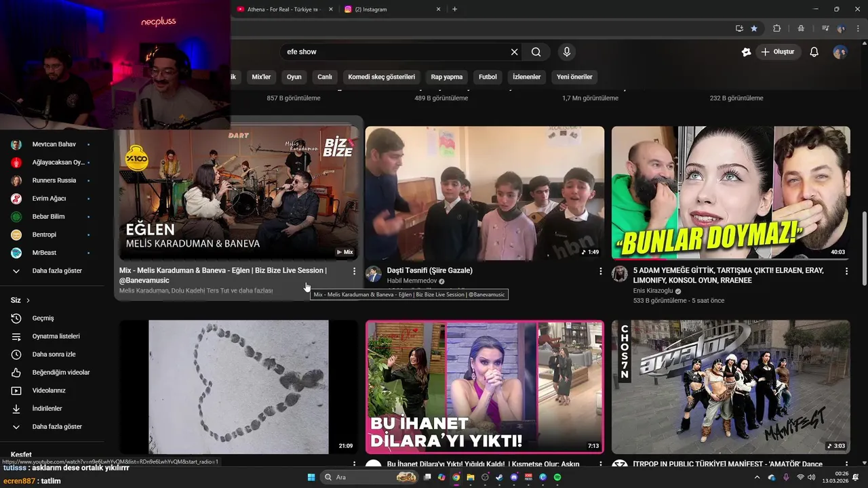The width and height of the screenshot is (868, 488).
Task: Click the Windows taskbar 'Ara' search box
Action: click(x=369, y=477)
